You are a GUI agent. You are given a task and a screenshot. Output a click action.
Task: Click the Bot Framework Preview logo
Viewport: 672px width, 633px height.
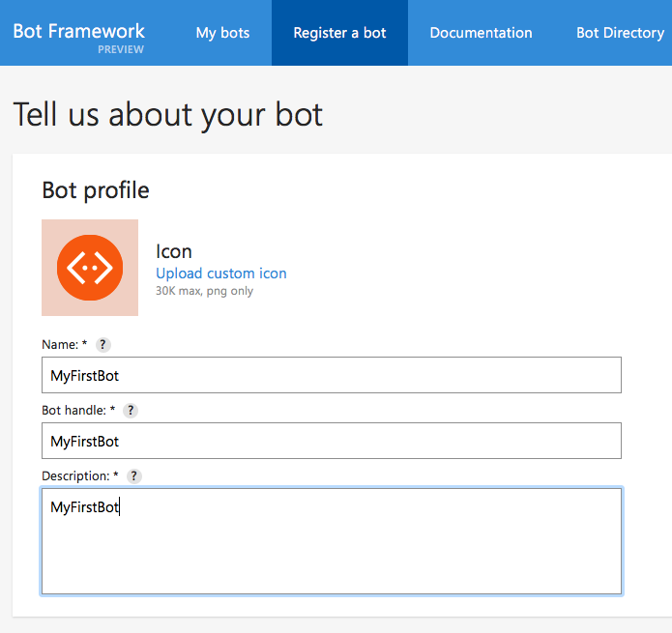click(79, 38)
